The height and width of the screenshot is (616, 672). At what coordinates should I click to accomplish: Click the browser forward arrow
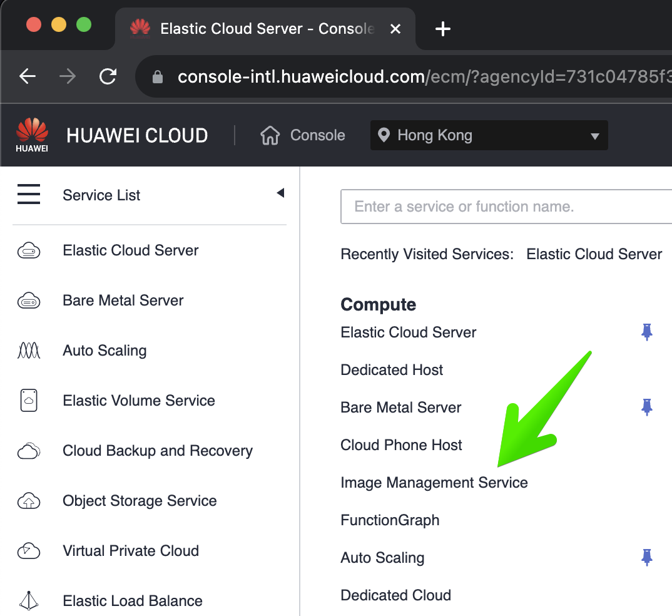[x=68, y=76]
